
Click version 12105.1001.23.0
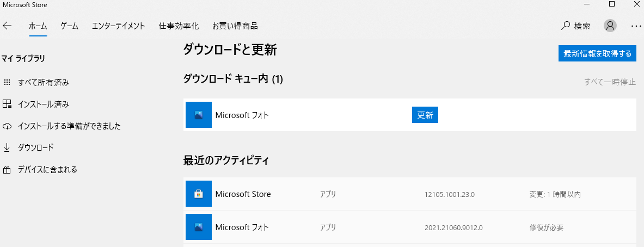(450, 194)
